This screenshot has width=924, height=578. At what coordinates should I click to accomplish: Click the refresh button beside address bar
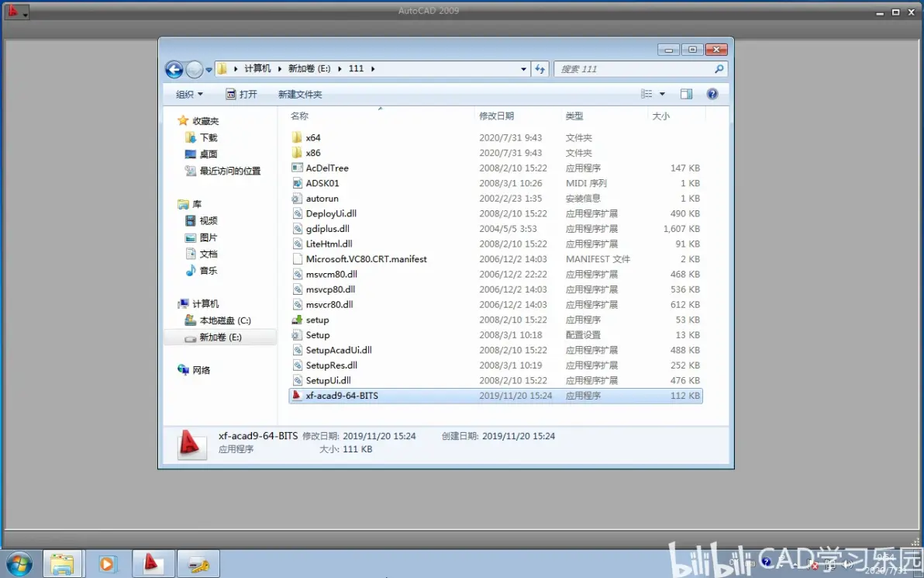pyautogui.click(x=540, y=69)
